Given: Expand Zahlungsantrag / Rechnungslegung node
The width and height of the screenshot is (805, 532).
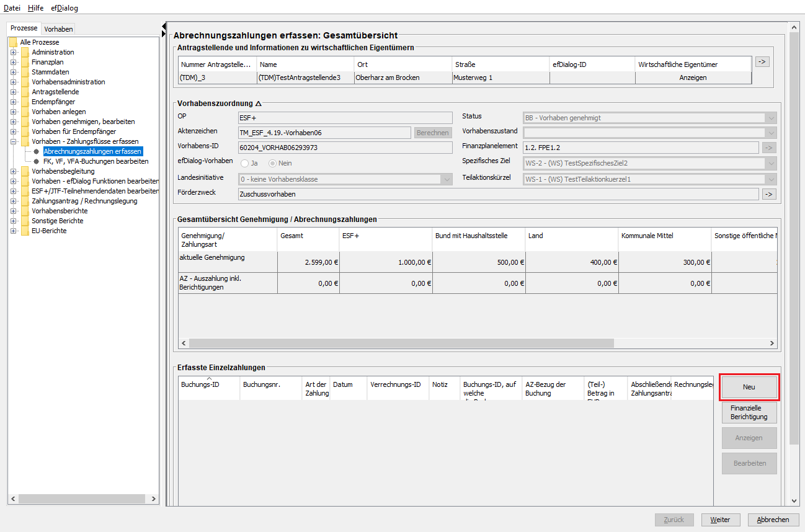Looking at the screenshot, I should 13,201.
